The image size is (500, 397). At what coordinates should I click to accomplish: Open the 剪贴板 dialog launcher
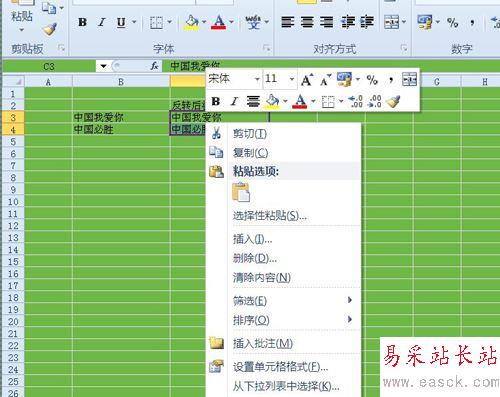pos(61,48)
